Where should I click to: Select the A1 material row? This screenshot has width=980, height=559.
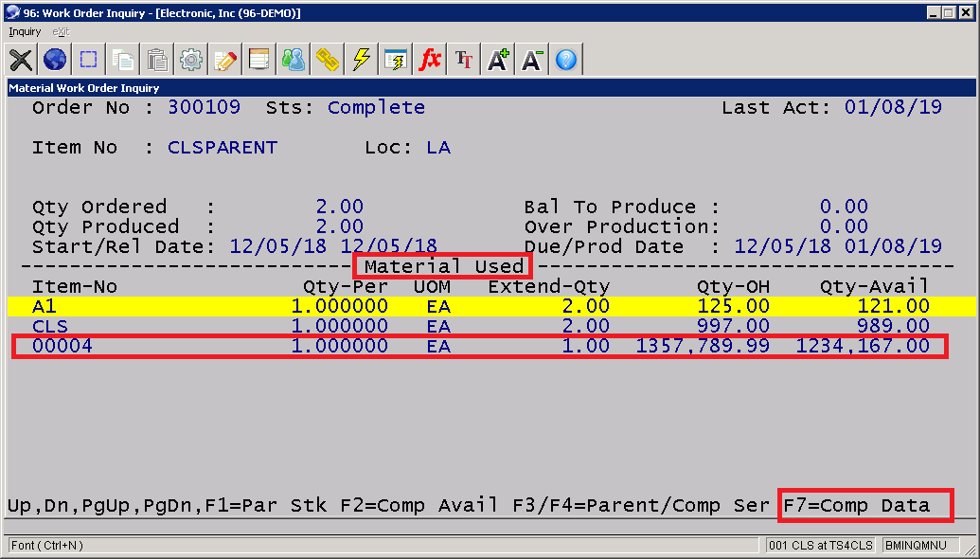(491, 306)
